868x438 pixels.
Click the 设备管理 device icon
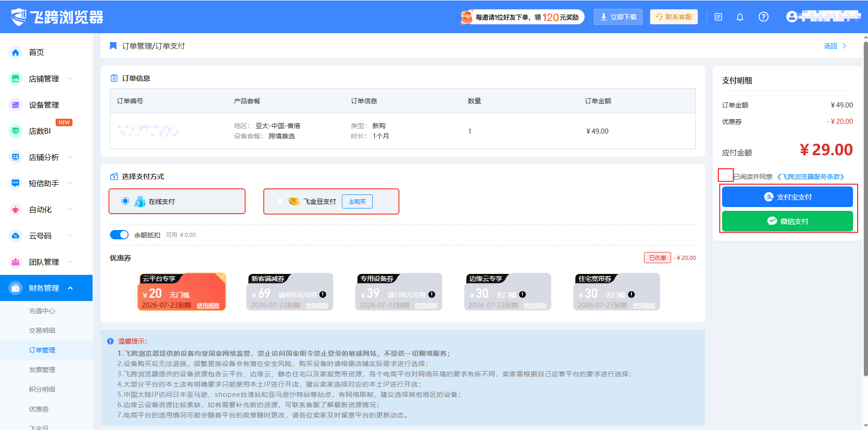point(15,105)
